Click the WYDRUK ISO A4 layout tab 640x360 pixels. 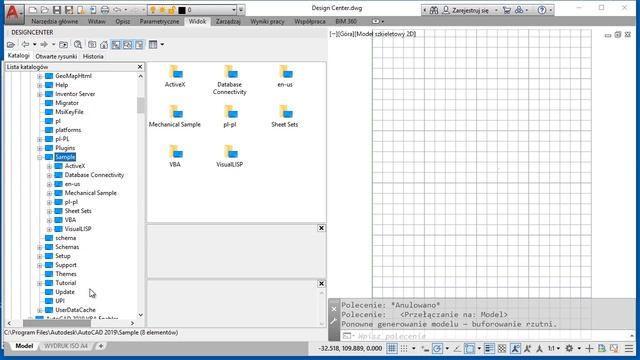(66, 346)
